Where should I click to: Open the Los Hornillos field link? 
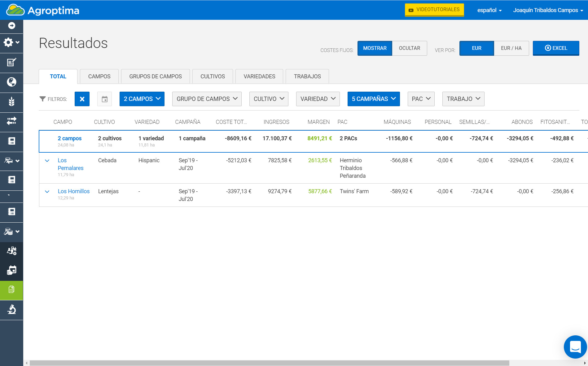pyautogui.click(x=73, y=191)
